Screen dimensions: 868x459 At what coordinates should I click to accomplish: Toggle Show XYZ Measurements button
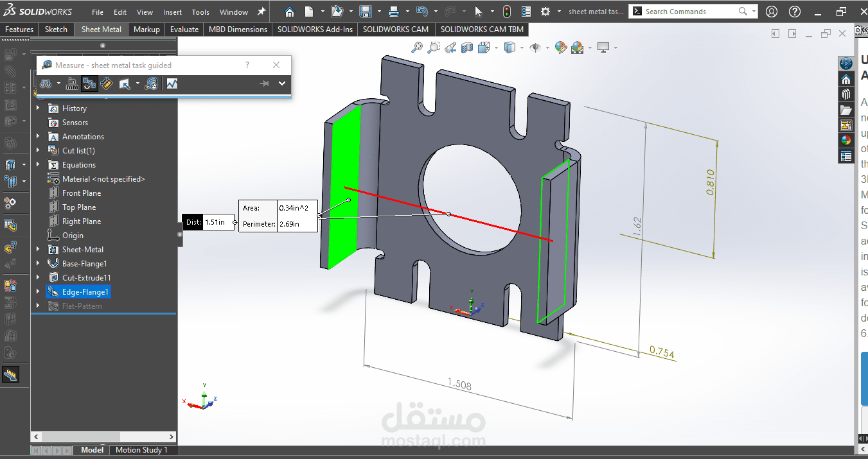pyautogui.click(x=89, y=83)
